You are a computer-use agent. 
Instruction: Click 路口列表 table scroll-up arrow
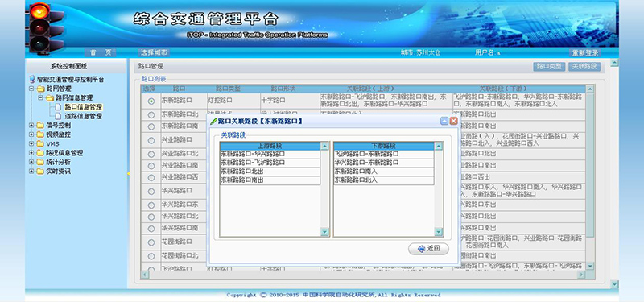pos(590,89)
